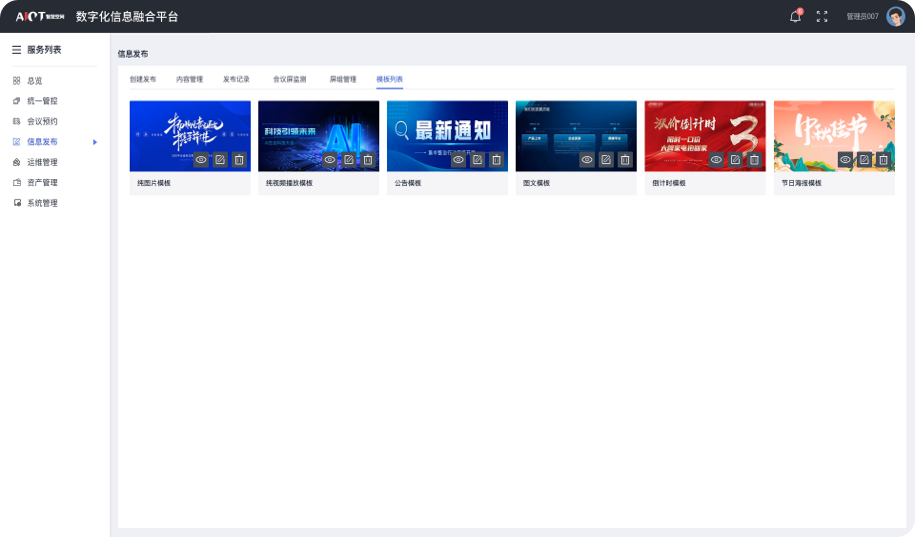This screenshot has height=538, width=915.
Task: Click the 管理员007 username
Action: coord(862,16)
